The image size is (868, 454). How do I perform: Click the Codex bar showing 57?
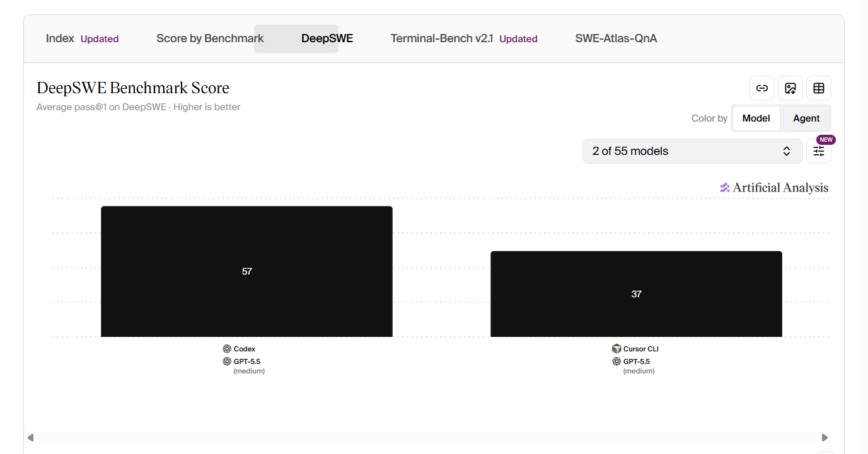click(x=246, y=271)
